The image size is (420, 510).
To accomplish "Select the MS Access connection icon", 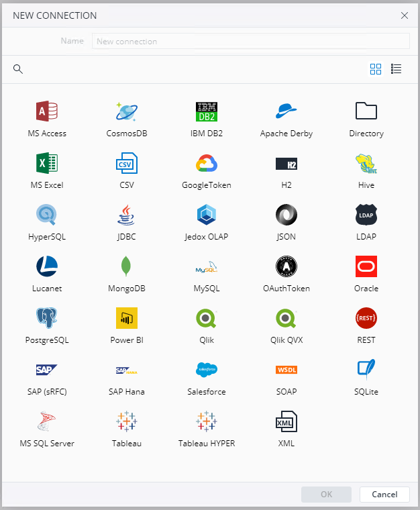I will click(x=47, y=111).
